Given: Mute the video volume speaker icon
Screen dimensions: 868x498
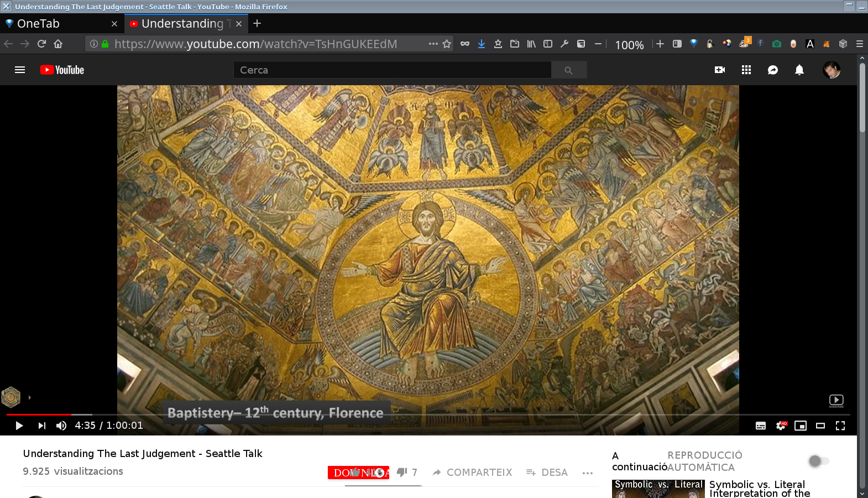Looking at the screenshot, I should tap(61, 426).
